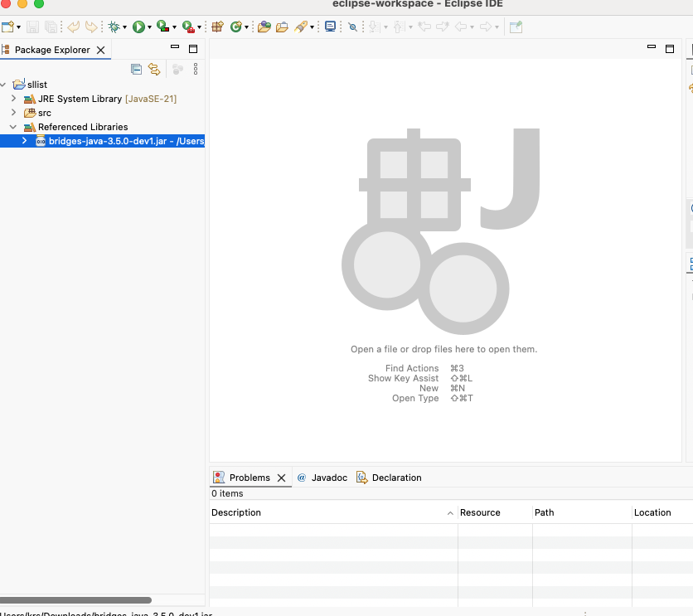Collapse all items in Package Explorer
The image size is (693, 616).
click(136, 70)
